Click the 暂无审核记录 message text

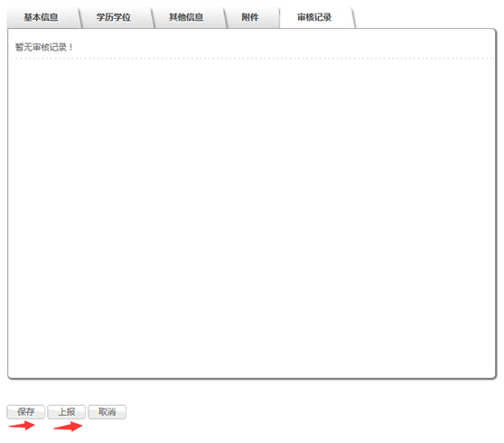[44, 47]
